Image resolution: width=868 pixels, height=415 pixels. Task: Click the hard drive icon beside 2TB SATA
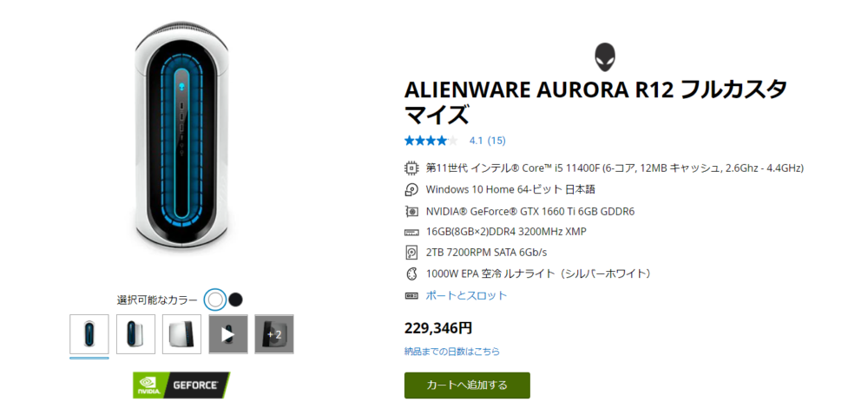(x=411, y=253)
